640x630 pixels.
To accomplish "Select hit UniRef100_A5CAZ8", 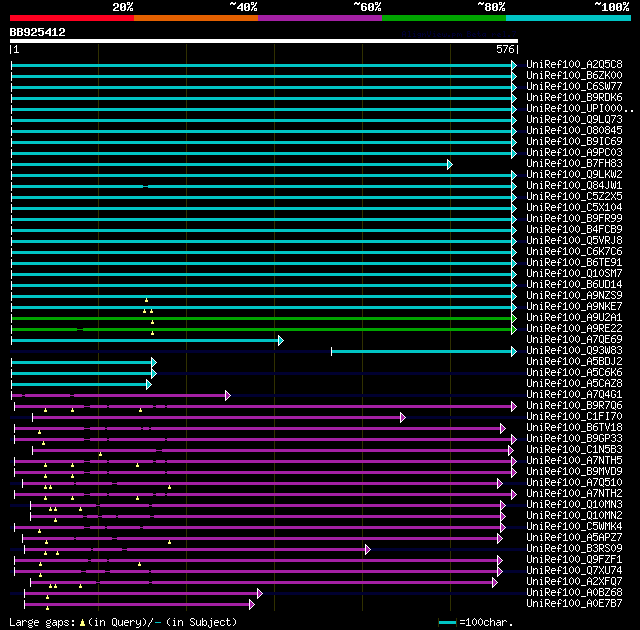I will tap(574, 384).
